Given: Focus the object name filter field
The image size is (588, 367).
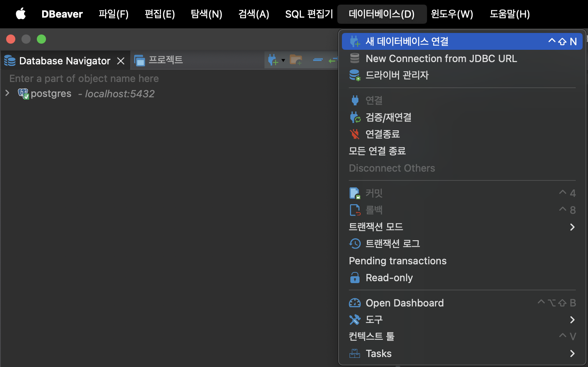Looking at the screenshot, I should (x=169, y=79).
